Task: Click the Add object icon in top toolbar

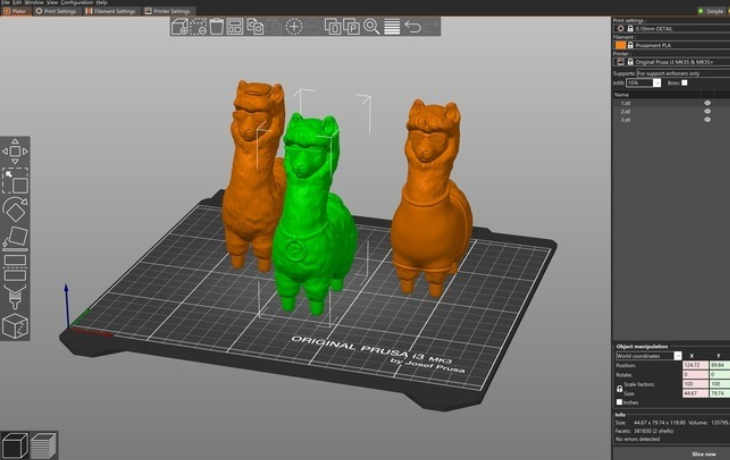Action: coord(180,27)
